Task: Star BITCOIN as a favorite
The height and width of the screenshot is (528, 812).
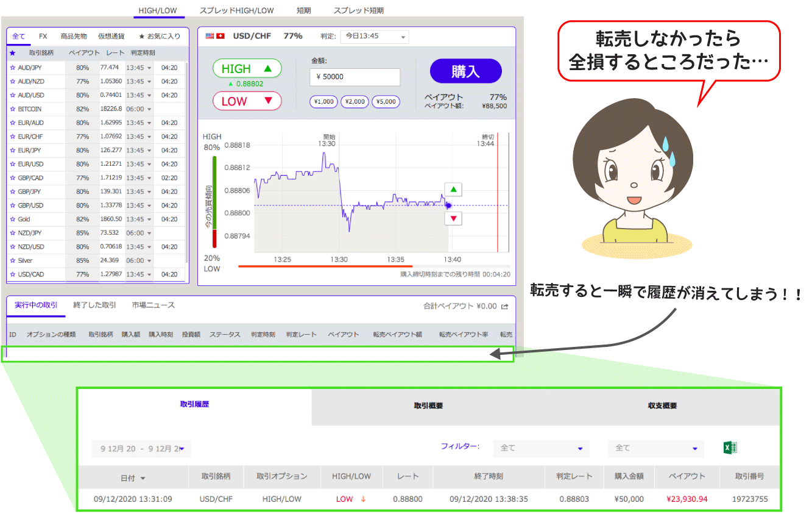Action: (13, 109)
